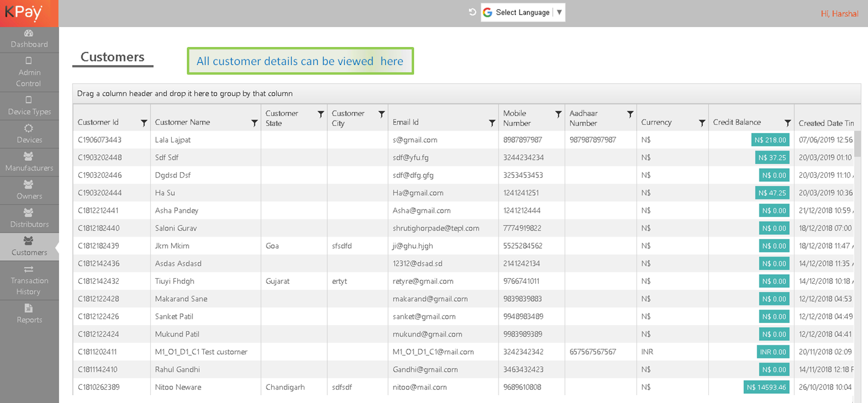Click the Hi, Harshal user link
Viewport: 868px width, 403px height.
click(839, 14)
